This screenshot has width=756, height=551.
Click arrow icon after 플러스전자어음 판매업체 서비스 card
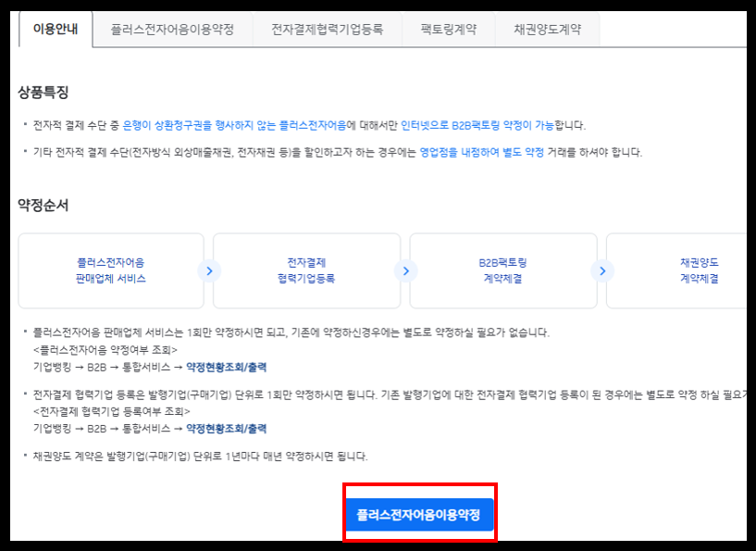(x=209, y=271)
